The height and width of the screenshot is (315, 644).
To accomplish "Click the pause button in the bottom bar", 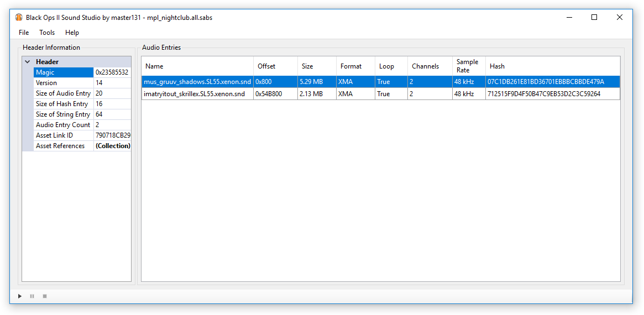I will point(32,296).
